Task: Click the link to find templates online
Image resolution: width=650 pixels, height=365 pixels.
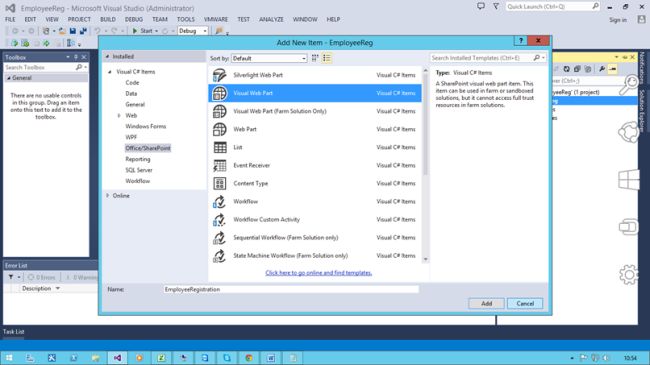Action: pos(318,273)
